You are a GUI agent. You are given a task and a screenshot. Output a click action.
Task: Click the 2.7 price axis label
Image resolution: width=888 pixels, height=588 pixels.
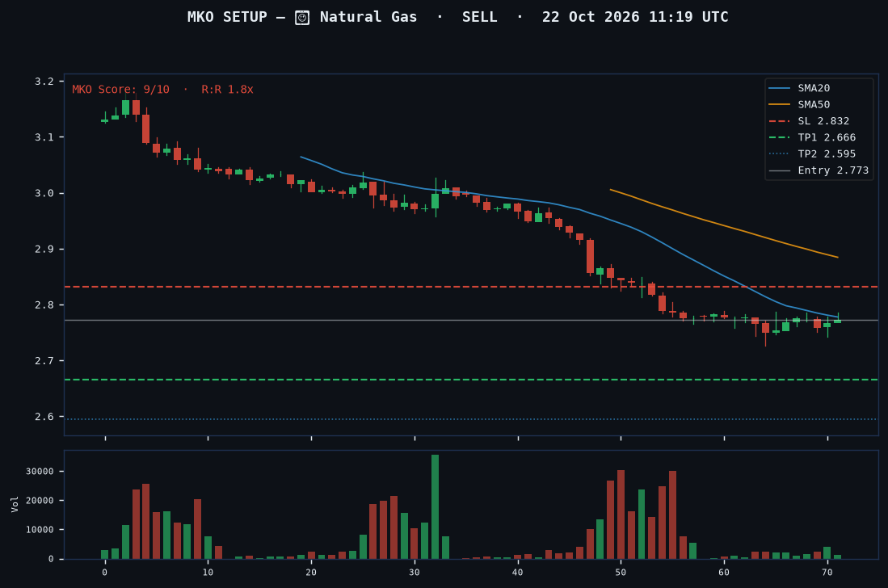(x=44, y=361)
